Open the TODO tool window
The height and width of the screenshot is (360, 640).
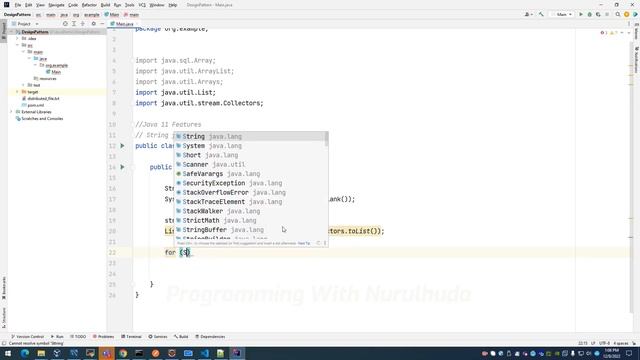click(78, 337)
